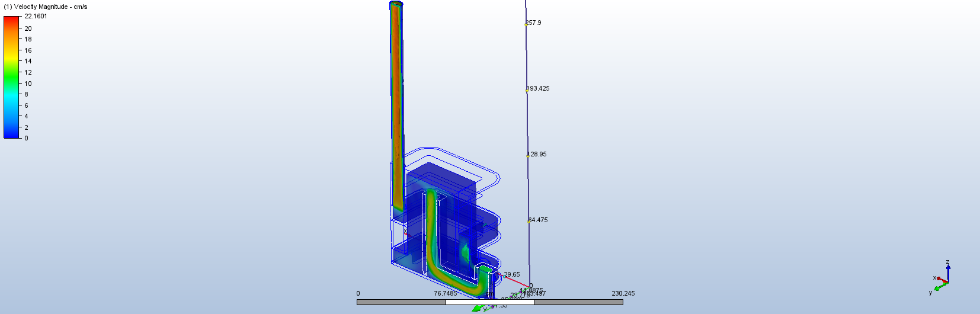Click the legend tick label 16

coord(28,50)
